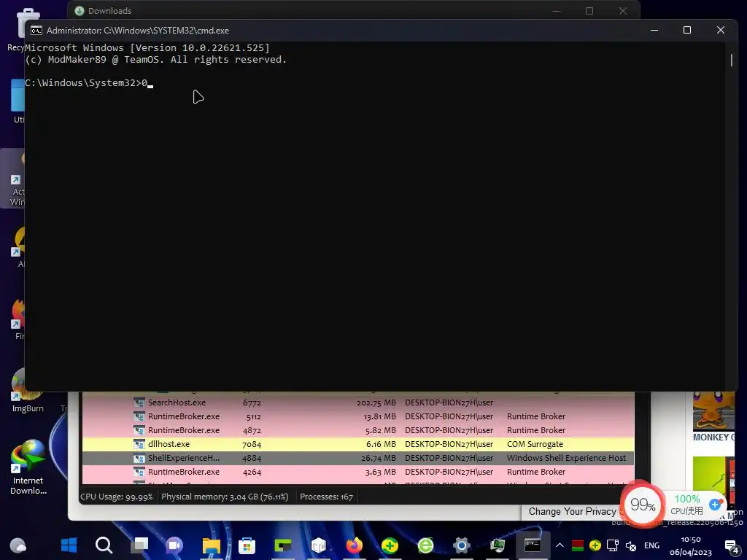This screenshot has width=747, height=560.
Task: Click the 99% memory floating ball
Action: (642, 505)
